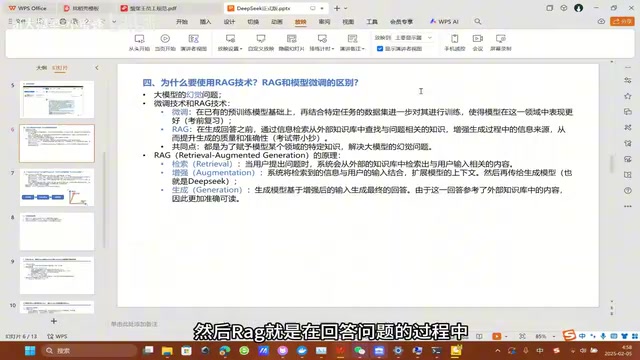Collapse the slide thumbnail panel chevron
The image size is (640, 360).
pyautogui.click(x=97, y=68)
